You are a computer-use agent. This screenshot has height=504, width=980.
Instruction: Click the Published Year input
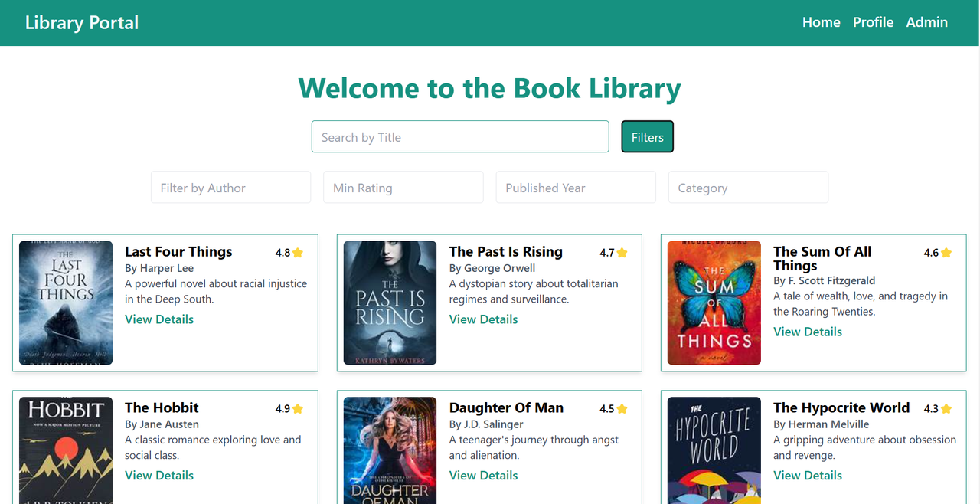pos(576,188)
